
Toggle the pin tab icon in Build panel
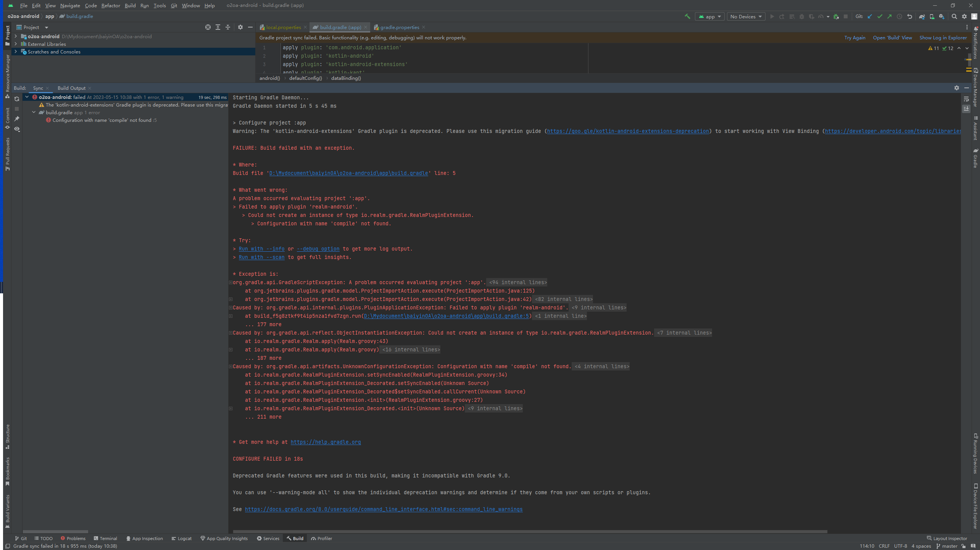17,119
